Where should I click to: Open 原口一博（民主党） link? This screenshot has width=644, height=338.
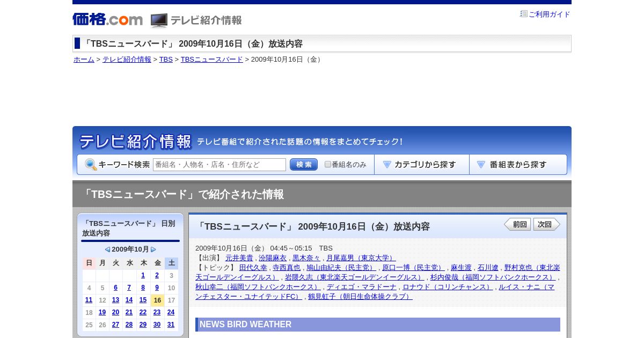pos(413,268)
